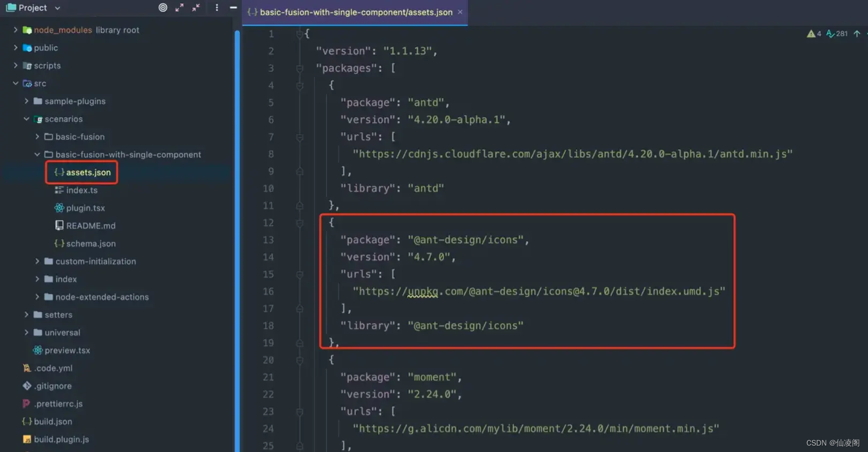The height and width of the screenshot is (452, 868).
Task: Click the Project panel vertical scrollbar
Action: [x=237, y=241]
